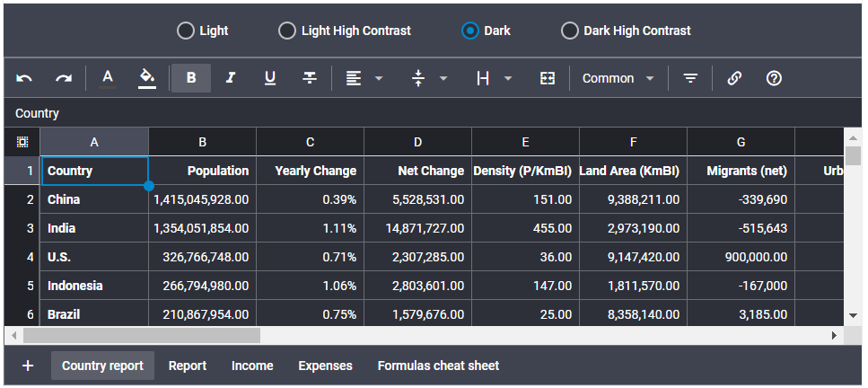Open the text color tool
Viewport: 868px width, 388px height.
[x=108, y=78]
